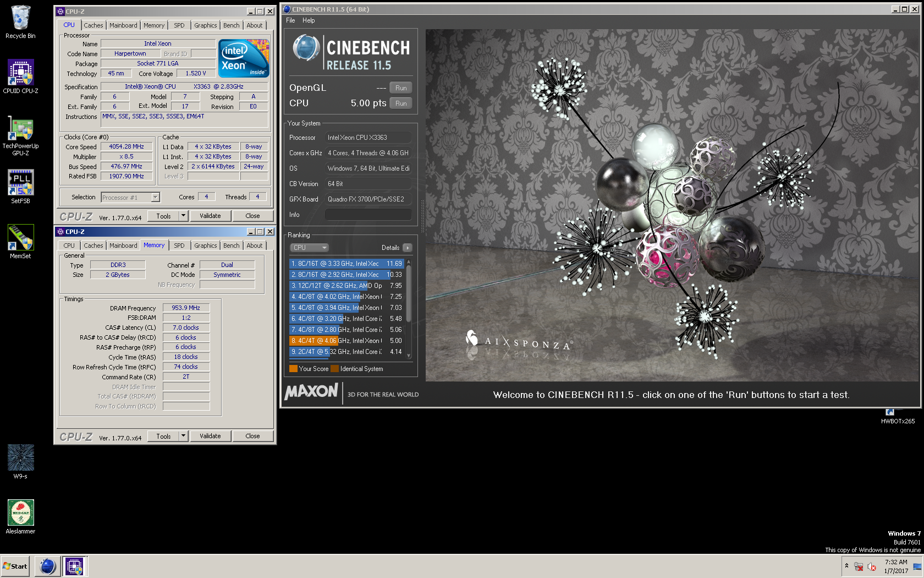This screenshot has width=924, height=578.
Task: Click Tools button in Memory CPU-Z window
Action: tap(163, 436)
